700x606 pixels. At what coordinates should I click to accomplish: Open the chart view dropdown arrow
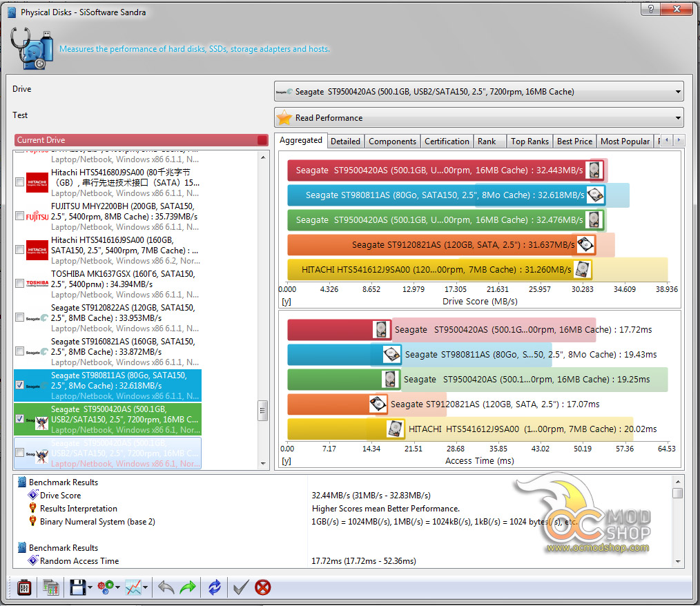tap(145, 587)
